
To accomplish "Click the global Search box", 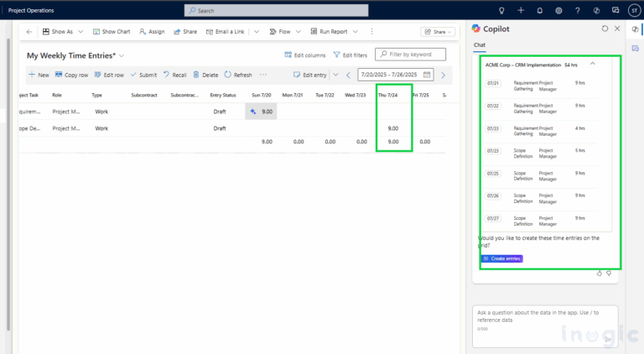I will coord(277,11).
